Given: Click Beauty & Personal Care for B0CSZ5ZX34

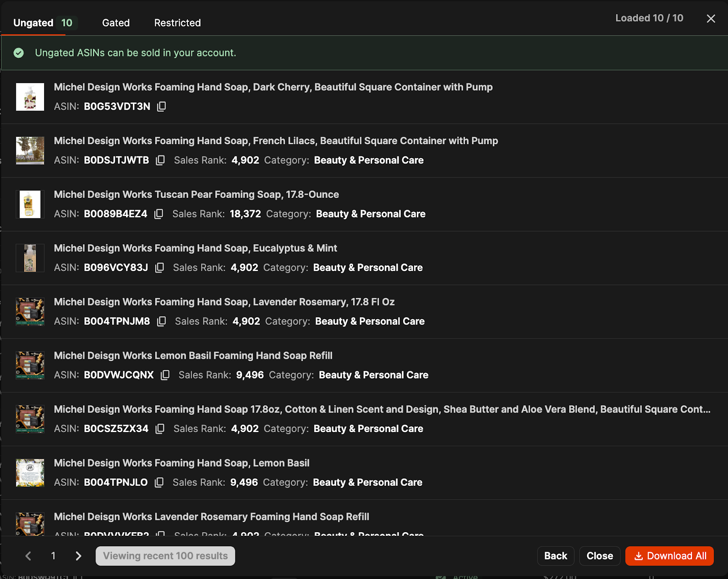Looking at the screenshot, I should tap(369, 428).
